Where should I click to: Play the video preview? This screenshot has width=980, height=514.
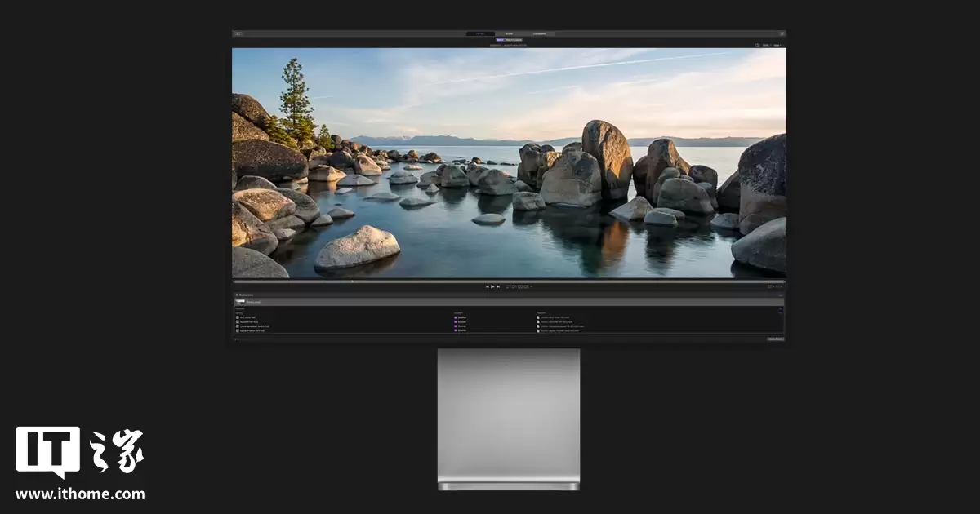tap(492, 286)
